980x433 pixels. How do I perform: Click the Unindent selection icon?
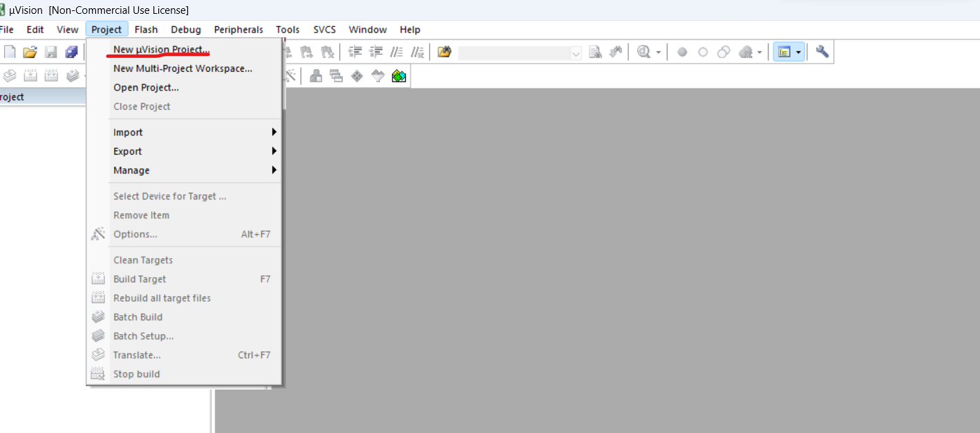click(377, 52)
